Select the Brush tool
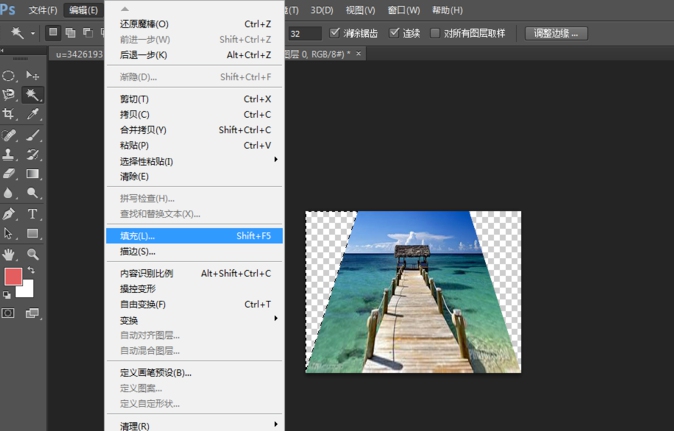This screenshot has width=674, height=431. click(x=33, y=135)
